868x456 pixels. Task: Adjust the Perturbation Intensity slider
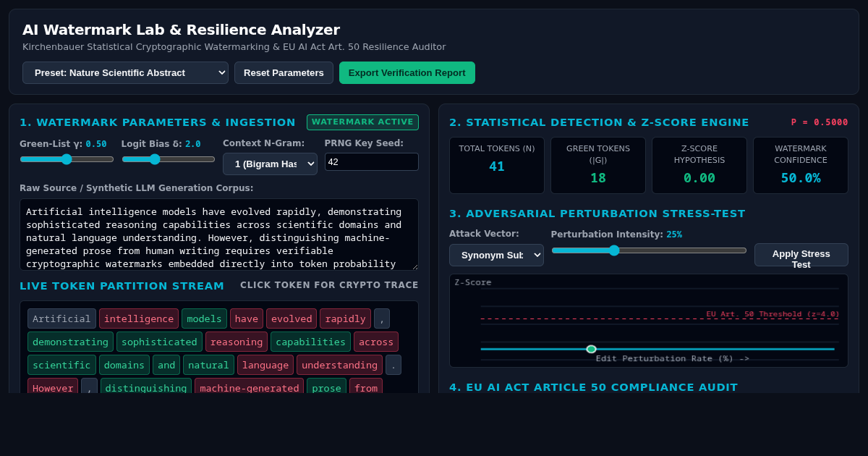click(649, 250)
